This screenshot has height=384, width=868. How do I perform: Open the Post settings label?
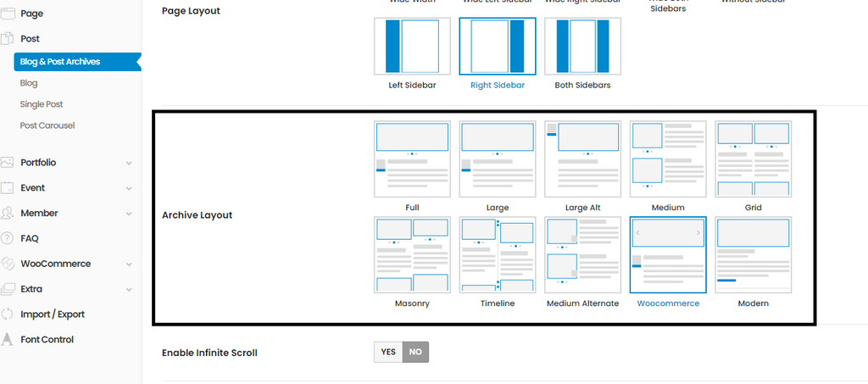(x=30, y=39)
